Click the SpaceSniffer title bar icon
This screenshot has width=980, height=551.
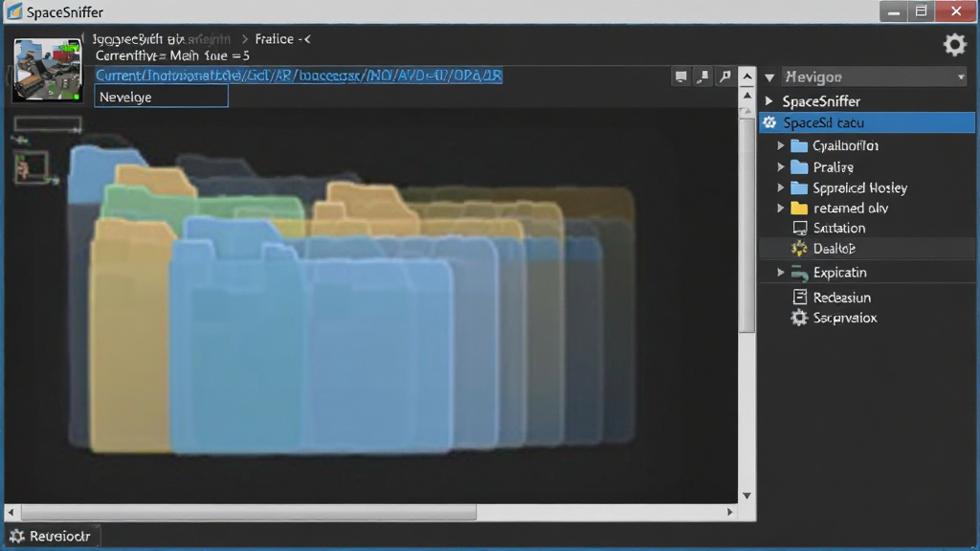pos(13,11)
